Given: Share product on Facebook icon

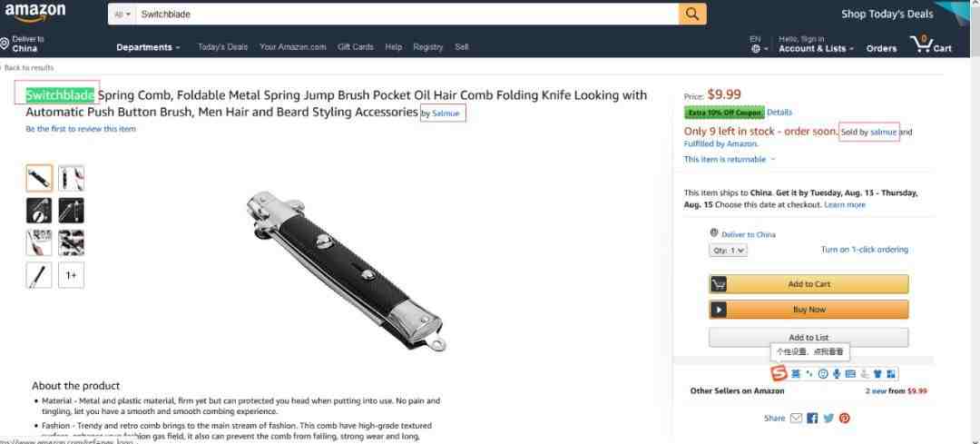Looking at the screenshot, I should [x=812, y=419].
